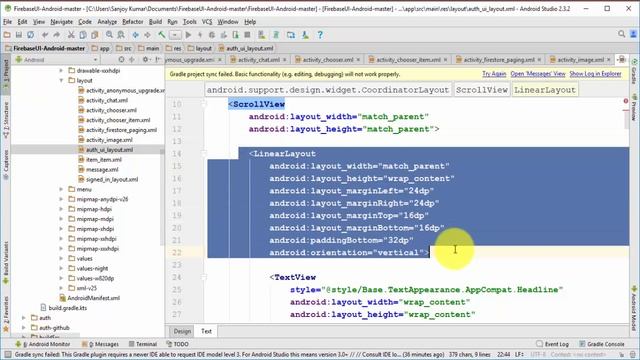This screenshot has height=360, width=640.
Task: Open the Gradle Console
Action: [602, 344]
